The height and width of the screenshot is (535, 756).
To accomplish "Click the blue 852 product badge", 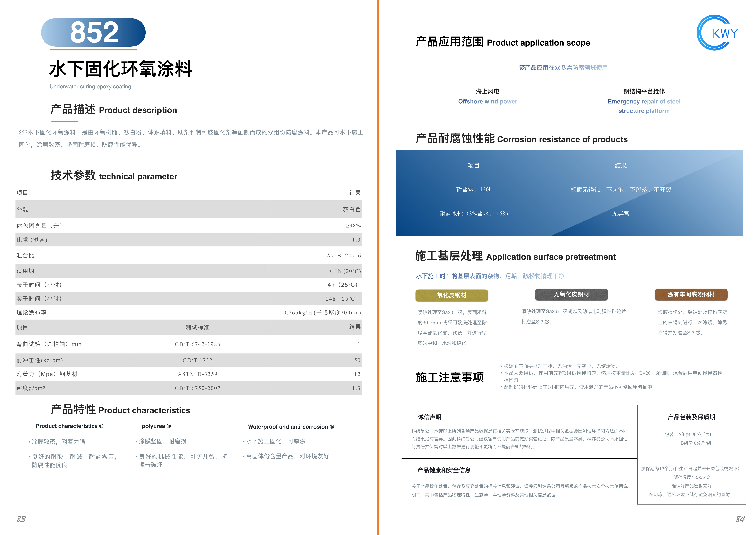I will pos(93,32).
